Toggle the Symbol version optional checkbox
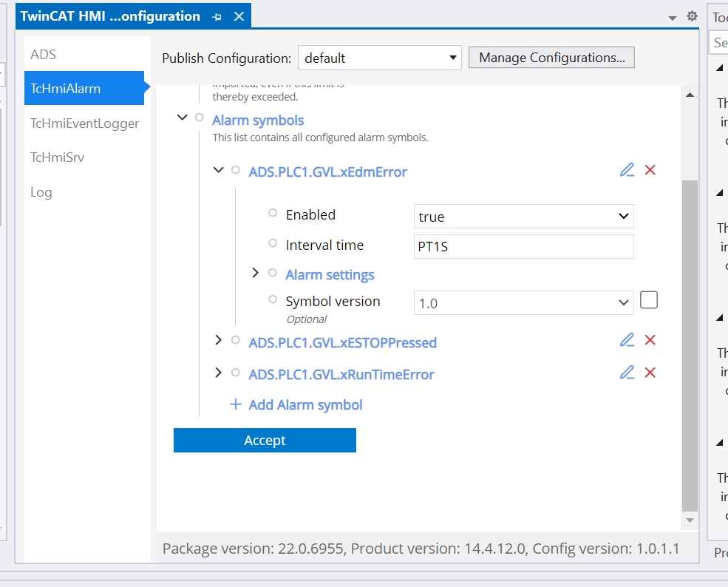728x587 pixels. pyautogui.click(x=649, y=300)
